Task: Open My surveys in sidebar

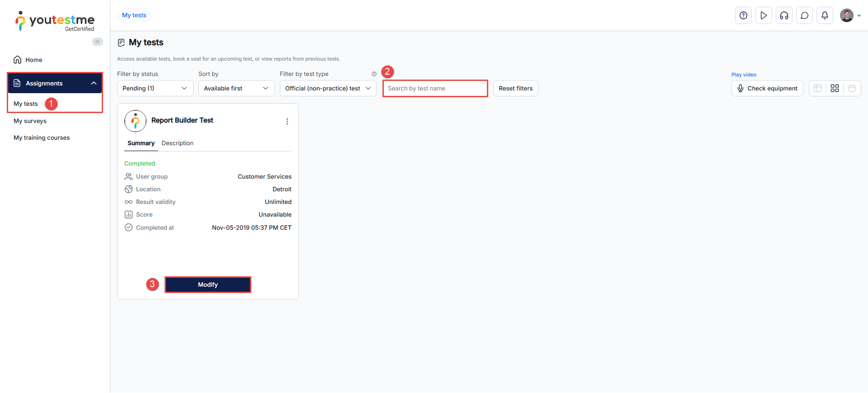Action: pyautogui.click(x=30, y=121)
